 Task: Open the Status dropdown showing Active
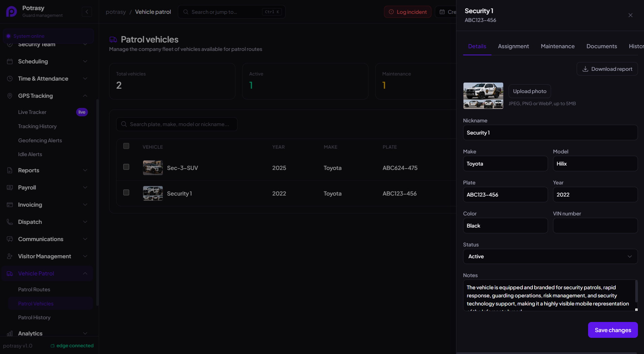(550, 257)
